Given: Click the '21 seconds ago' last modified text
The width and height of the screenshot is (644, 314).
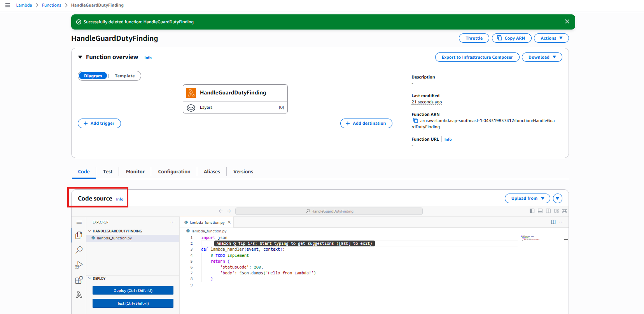Looking at the screenshot, I should point(427,102).
